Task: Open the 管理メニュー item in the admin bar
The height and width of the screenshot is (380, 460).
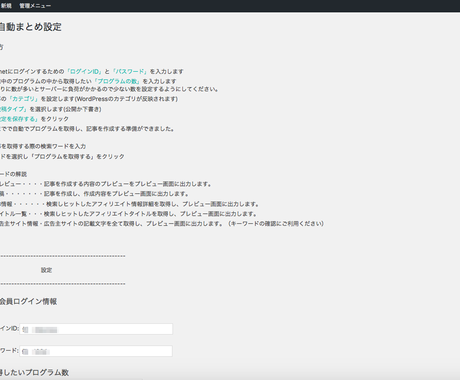Action: point(35,6)
